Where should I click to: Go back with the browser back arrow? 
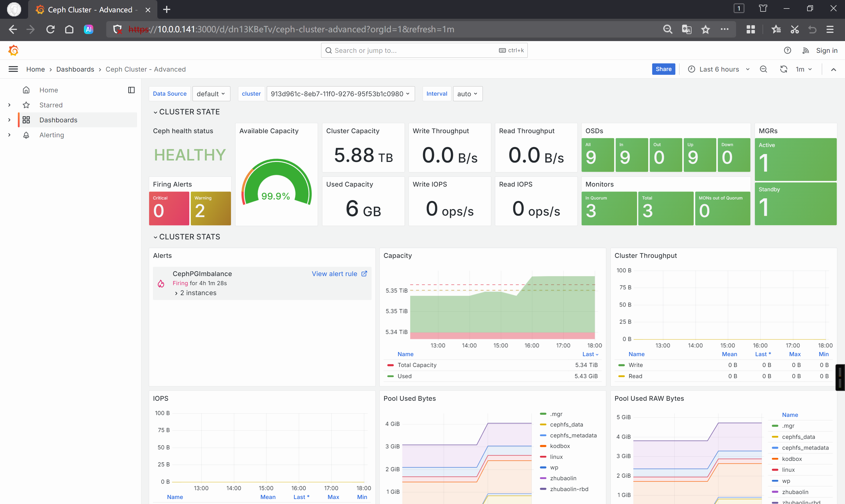point(13,30)
